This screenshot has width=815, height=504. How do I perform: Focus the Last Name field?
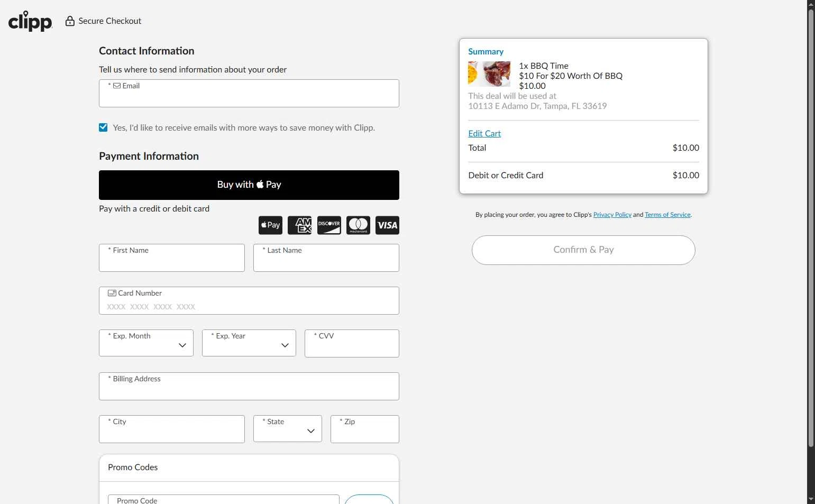click(x=326, y=258)
